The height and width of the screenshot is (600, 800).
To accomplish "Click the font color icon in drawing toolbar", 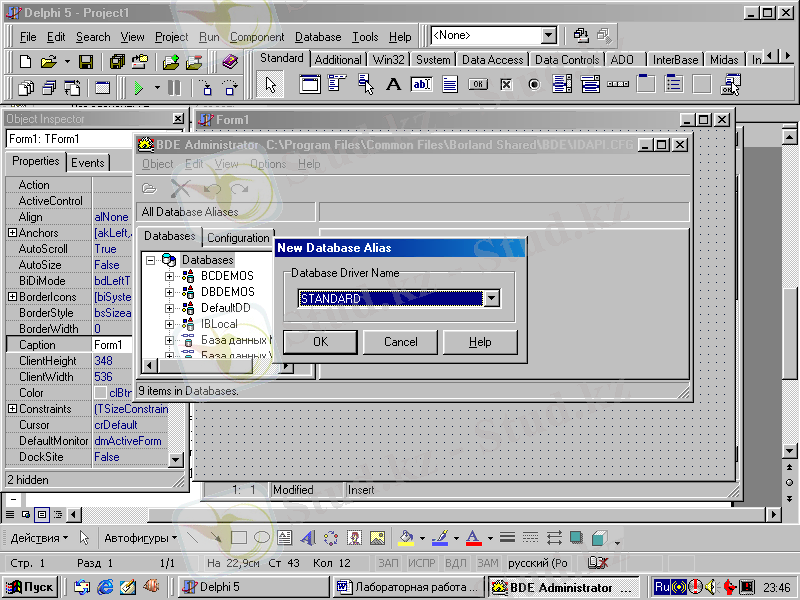I will [473, 538].
